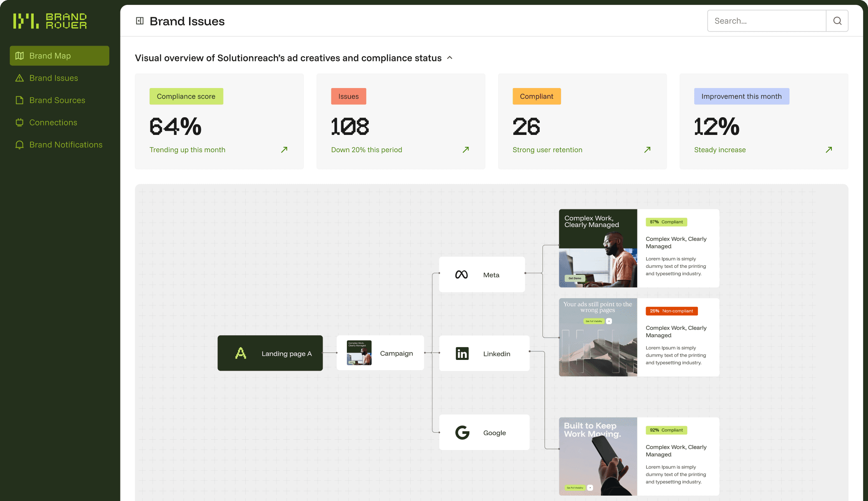Click 'Steady increase' link
The width and height of the screenshot is (868, 501).
click(720, 150)
